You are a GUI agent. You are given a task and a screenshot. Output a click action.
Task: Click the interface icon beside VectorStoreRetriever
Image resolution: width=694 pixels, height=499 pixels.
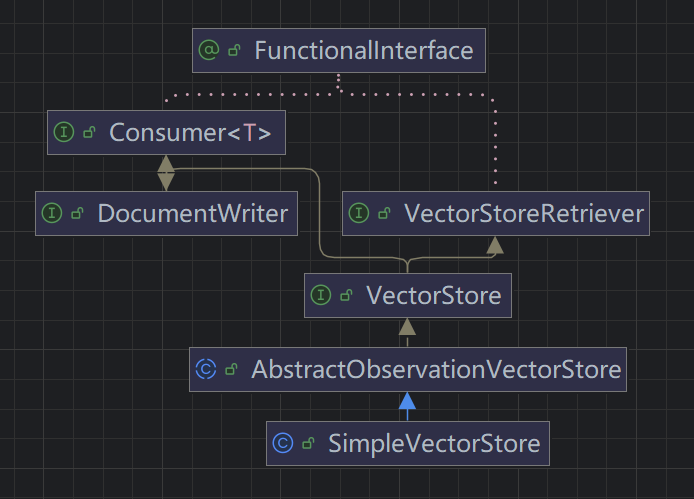(x=359, y=214)
